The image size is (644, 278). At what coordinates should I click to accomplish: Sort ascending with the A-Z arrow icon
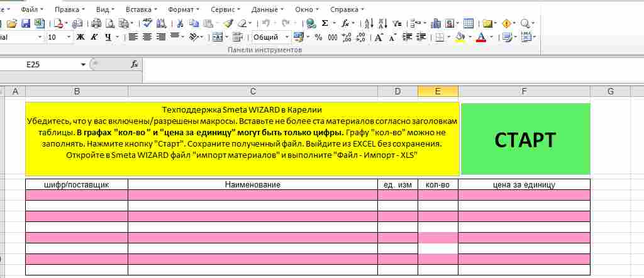[369, 23]
